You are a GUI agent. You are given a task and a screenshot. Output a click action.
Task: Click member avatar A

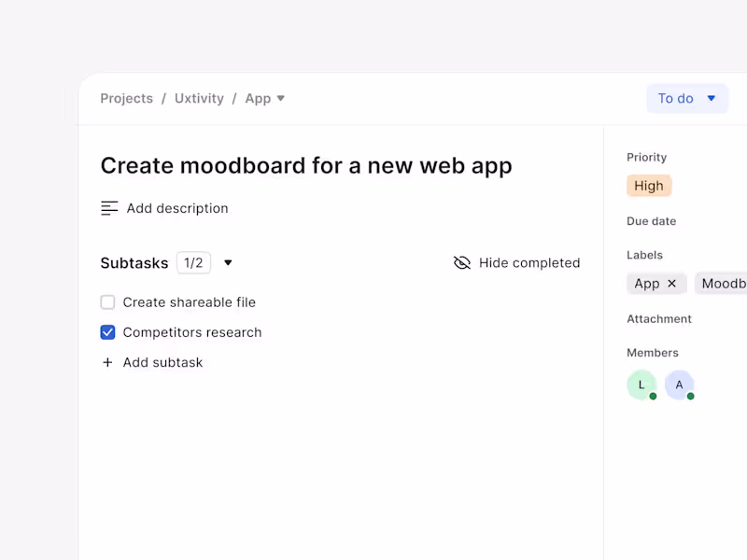679,385
